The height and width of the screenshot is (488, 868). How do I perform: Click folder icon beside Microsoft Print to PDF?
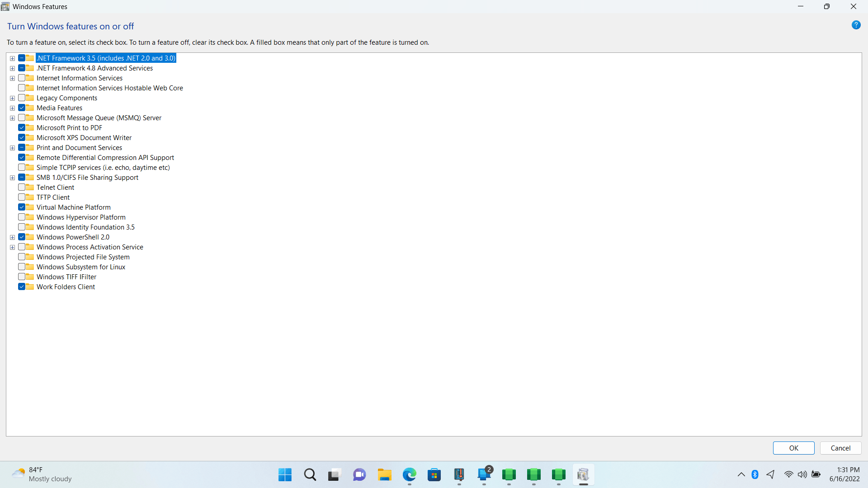click(x=30, y=127)
